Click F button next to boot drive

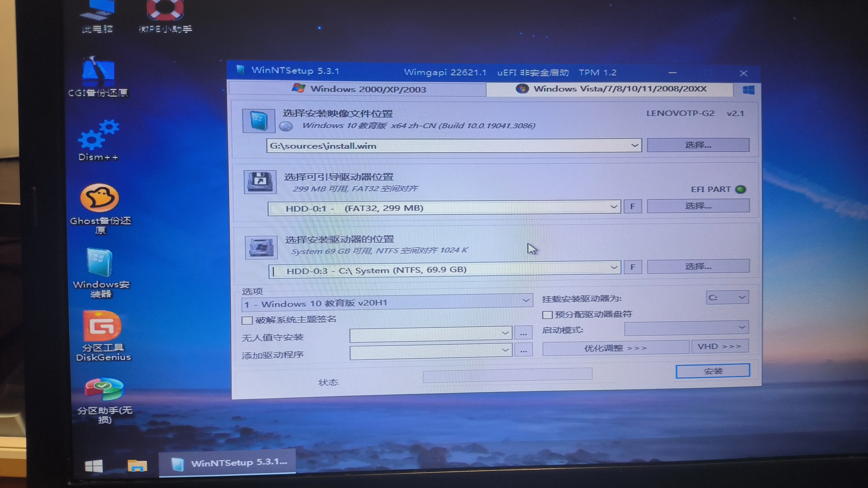click(x=632, y=206)
